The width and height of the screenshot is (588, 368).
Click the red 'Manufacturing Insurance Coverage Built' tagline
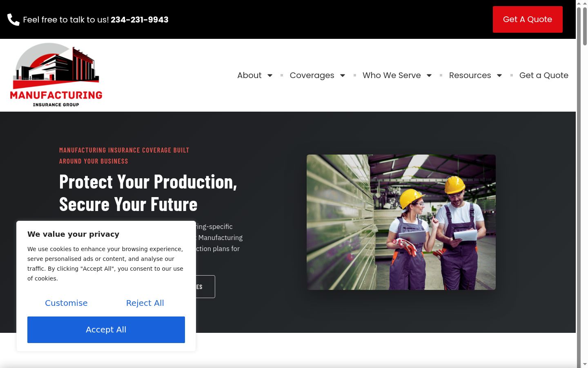(x=124, y=156)
